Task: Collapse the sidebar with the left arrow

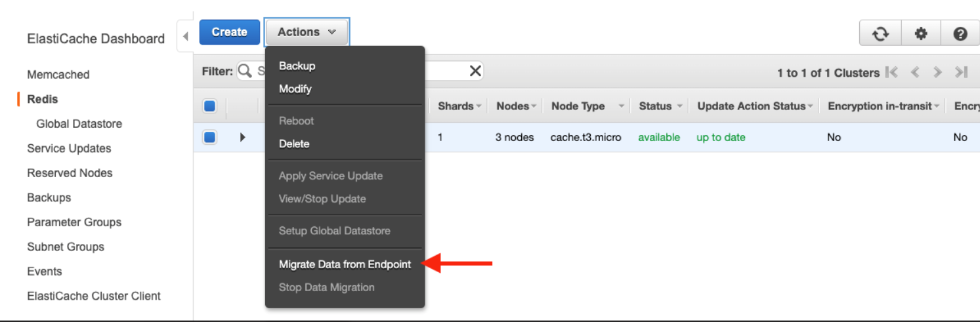Action: coord(186,36)
